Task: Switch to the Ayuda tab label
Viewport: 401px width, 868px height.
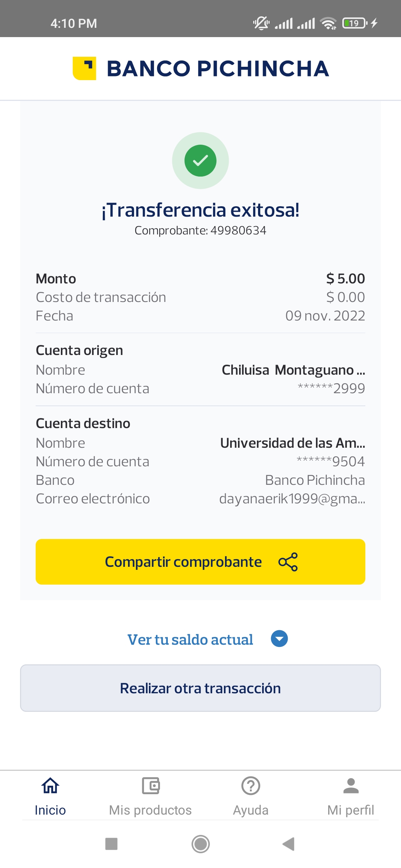Action: (251, 810)
